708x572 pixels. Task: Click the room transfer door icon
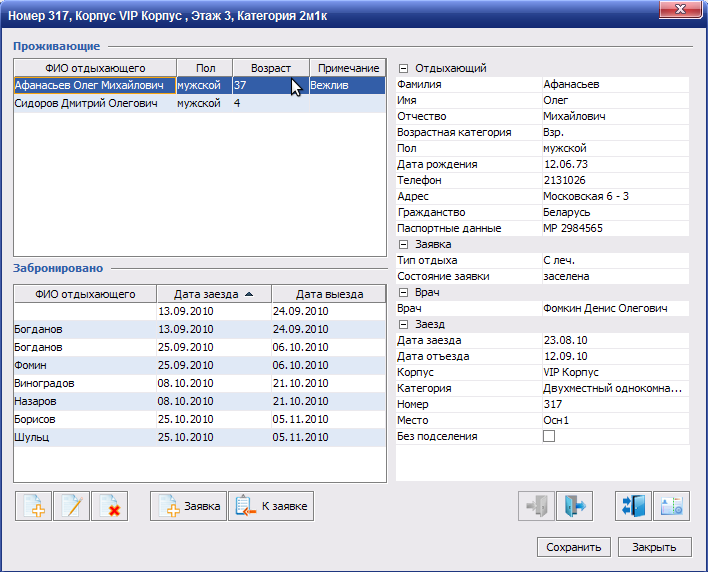[633, 506]
